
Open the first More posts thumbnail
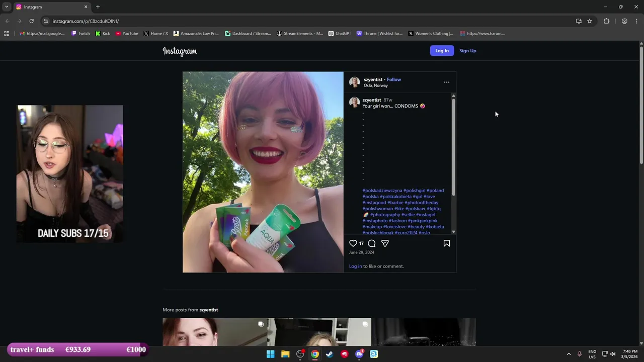(215, 332)
